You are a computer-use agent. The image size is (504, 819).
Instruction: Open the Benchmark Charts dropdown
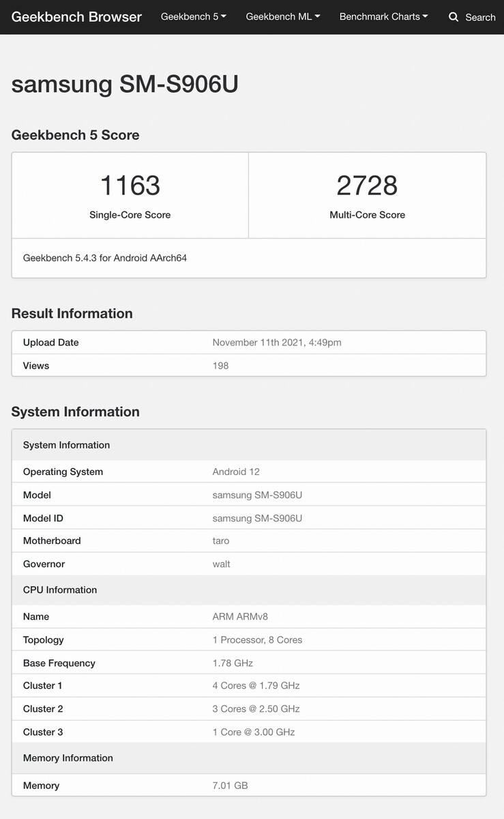point(383,16)
